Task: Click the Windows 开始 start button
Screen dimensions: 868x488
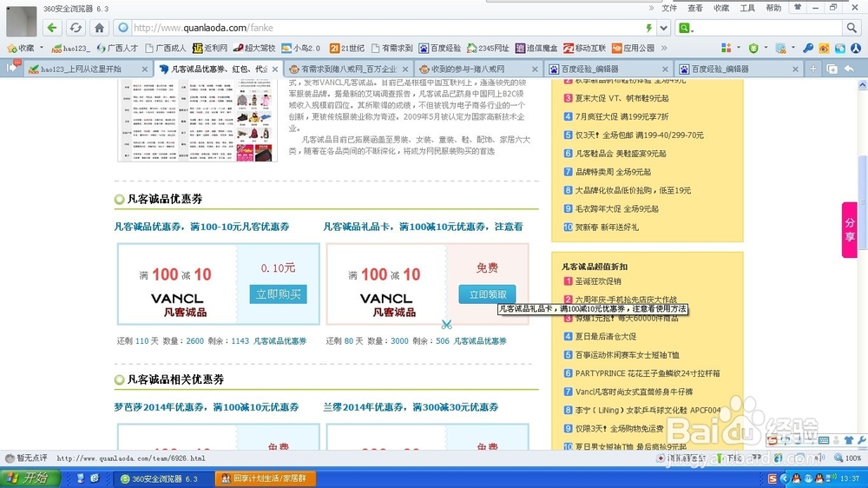Action: [30, 478]
